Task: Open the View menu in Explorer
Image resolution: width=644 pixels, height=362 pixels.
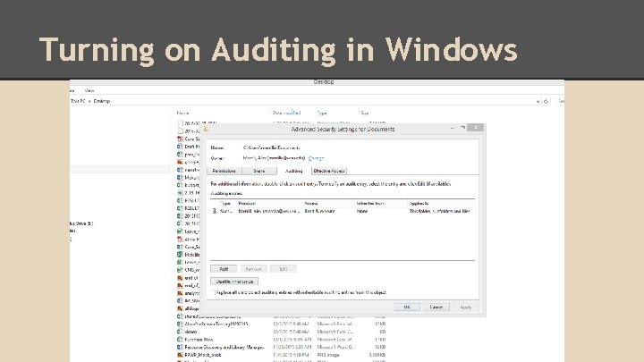Action: [x=89, y=90]
